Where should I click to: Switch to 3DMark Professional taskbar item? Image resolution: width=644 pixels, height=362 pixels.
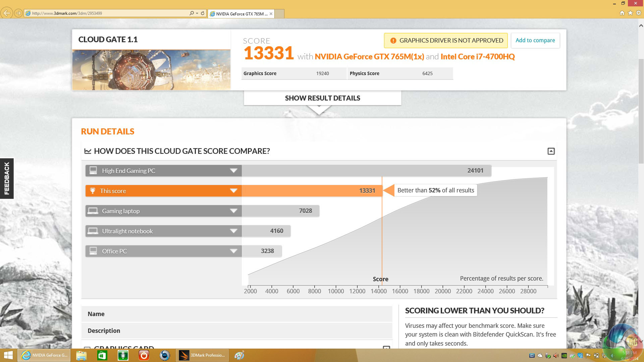point(202,355)
